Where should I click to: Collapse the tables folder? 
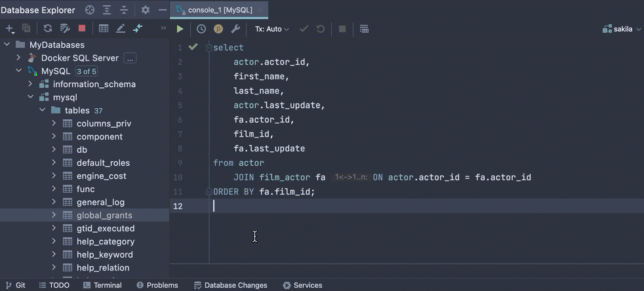click(x=43, y=110)
